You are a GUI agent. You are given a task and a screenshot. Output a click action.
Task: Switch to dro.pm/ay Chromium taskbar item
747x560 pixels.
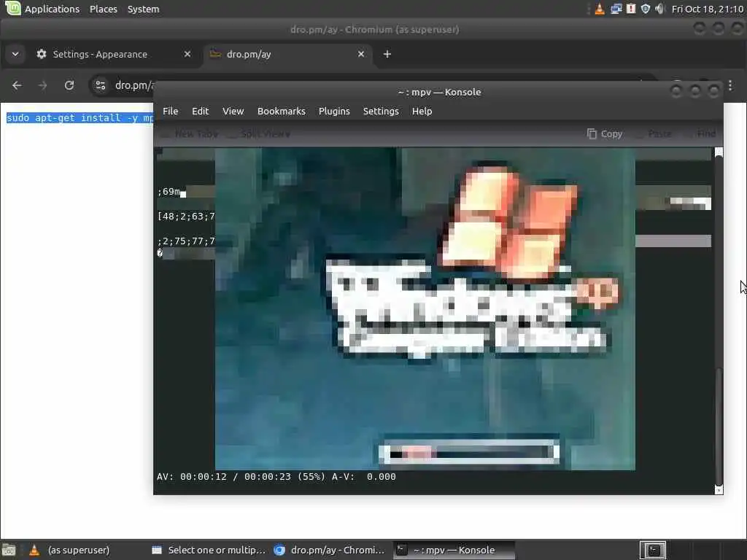point(330,550)
